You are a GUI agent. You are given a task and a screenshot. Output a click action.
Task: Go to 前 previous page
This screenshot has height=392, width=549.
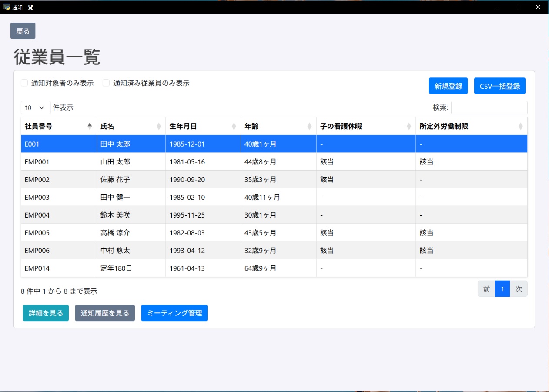coord(486,289)
